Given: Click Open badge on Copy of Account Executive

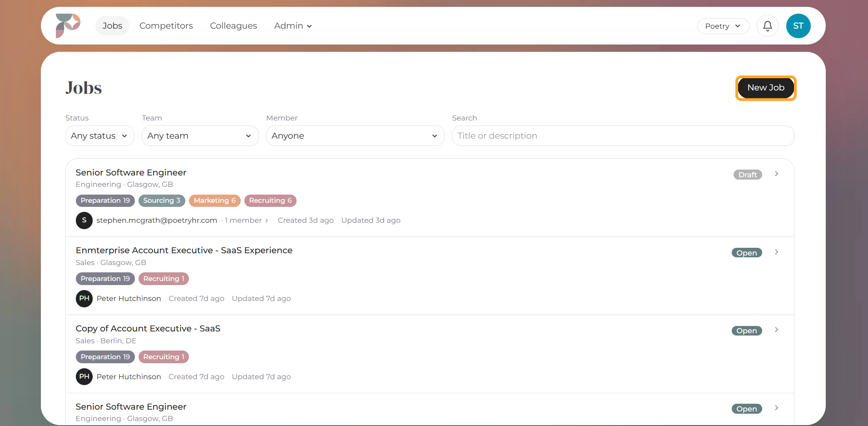Looking at the screenshot, I should (746, 331).
